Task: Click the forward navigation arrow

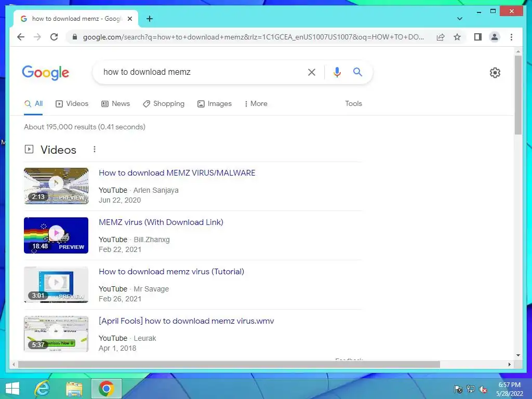Action: coord(37,37)
